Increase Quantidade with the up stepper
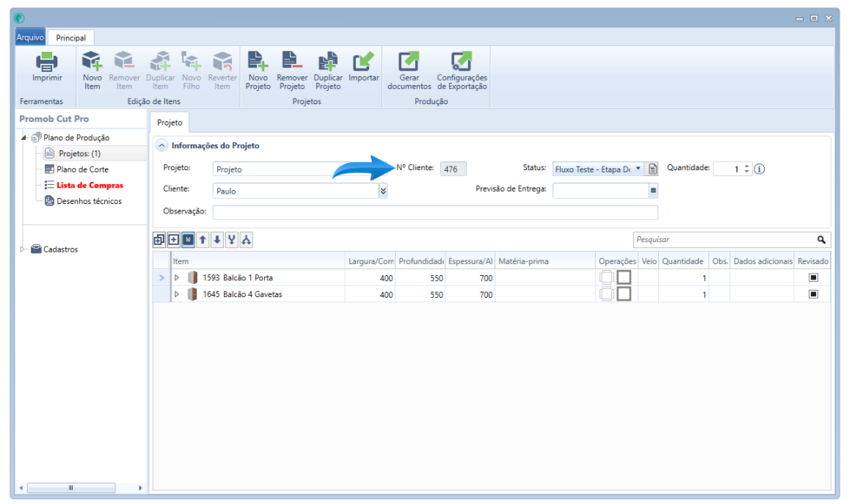 click(746, 166)
